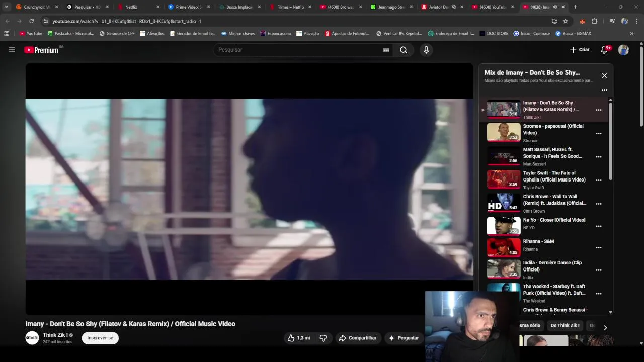The height and width of the screenshot is (362, 644).
Task: Open the browser extensions puzzle icon
Action: tap(594, 21)
